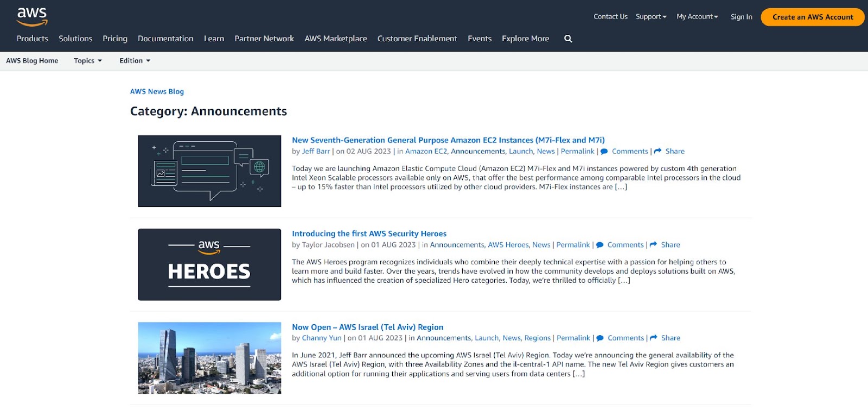
Task: Open Tel Aviv skyline thumbnail image
Action: pos(209,358)
